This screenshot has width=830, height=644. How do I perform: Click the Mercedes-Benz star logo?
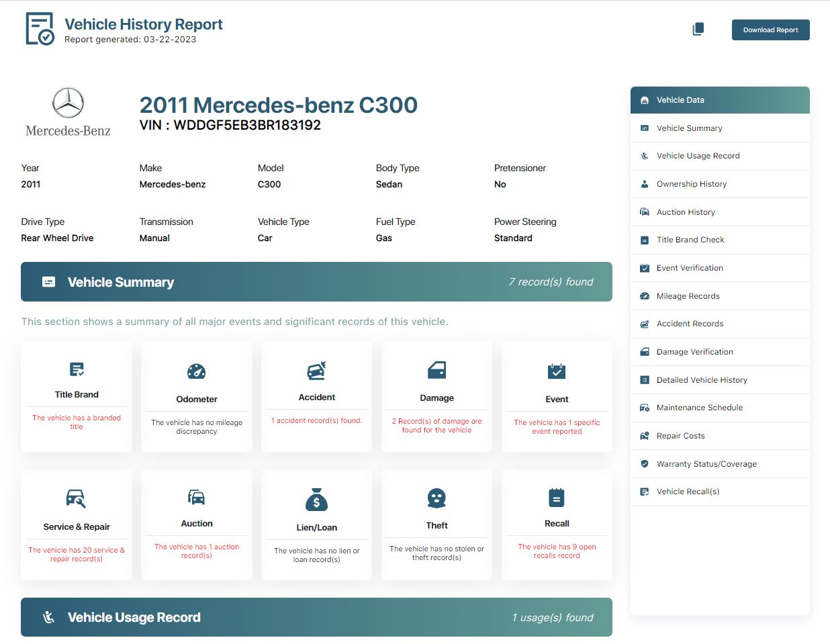tap(68, 103)
